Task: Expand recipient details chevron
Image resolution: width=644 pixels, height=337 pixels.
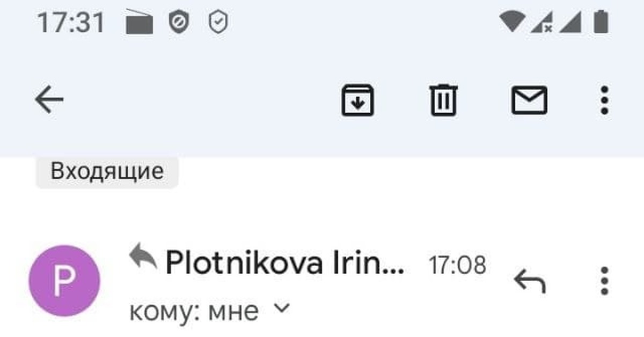Action: 282,308
